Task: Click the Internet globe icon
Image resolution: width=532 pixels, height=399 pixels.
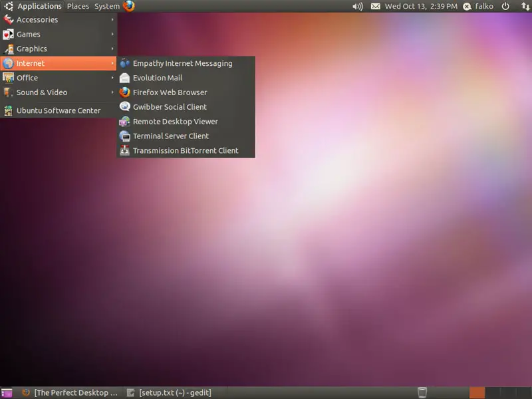Action: (8, 63)
